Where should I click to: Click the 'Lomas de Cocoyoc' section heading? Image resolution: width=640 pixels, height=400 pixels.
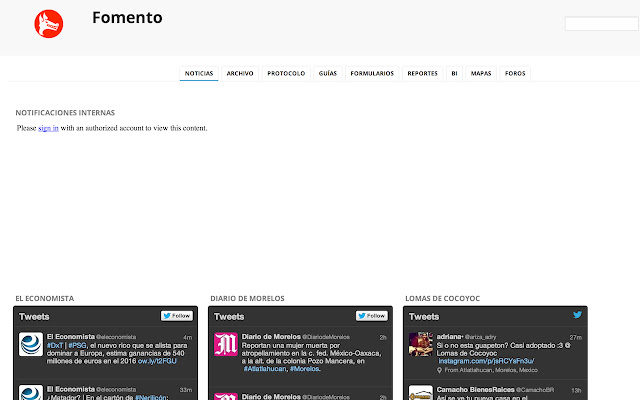(x=442, y=298)
